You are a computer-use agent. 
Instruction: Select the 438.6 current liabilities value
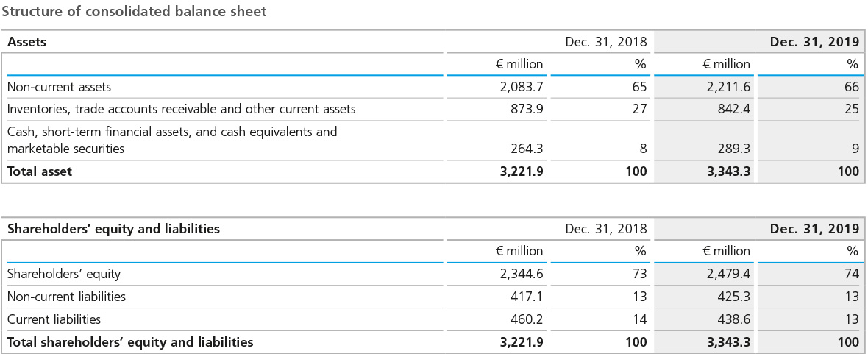click(x=733, y=319)
